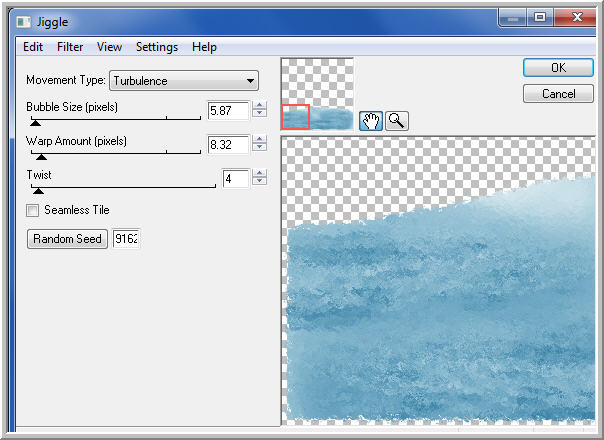
Task: Increase Twist value with up arrow
Action: point(259,173)
